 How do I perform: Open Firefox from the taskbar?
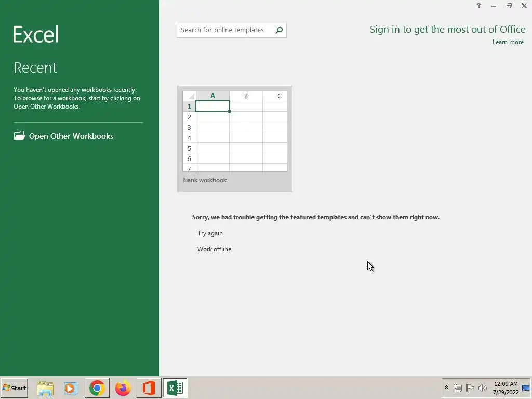123,388
